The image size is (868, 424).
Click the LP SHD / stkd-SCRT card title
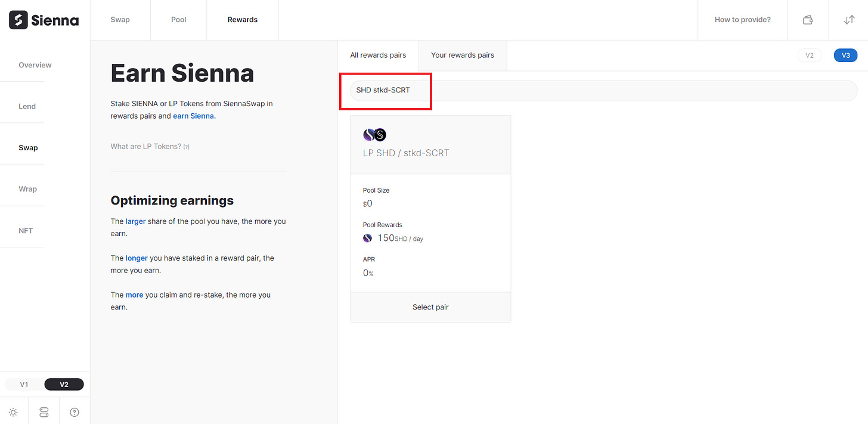coord(406,153)
